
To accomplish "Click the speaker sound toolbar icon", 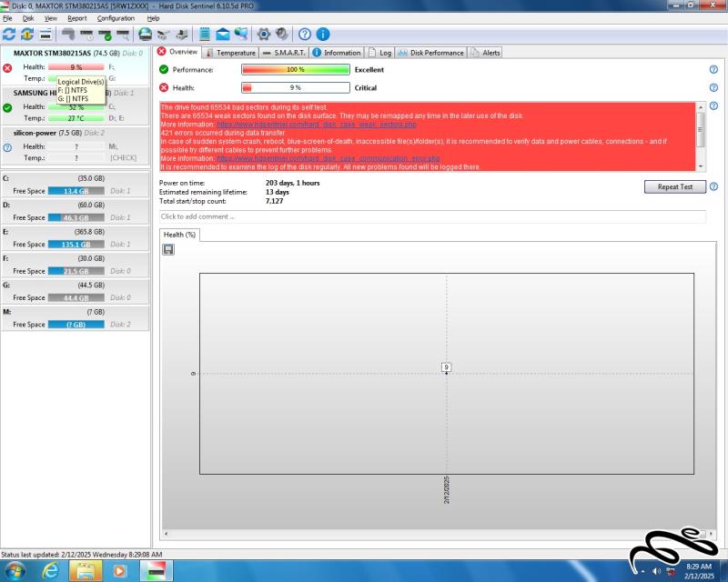I will coord(282,35).
